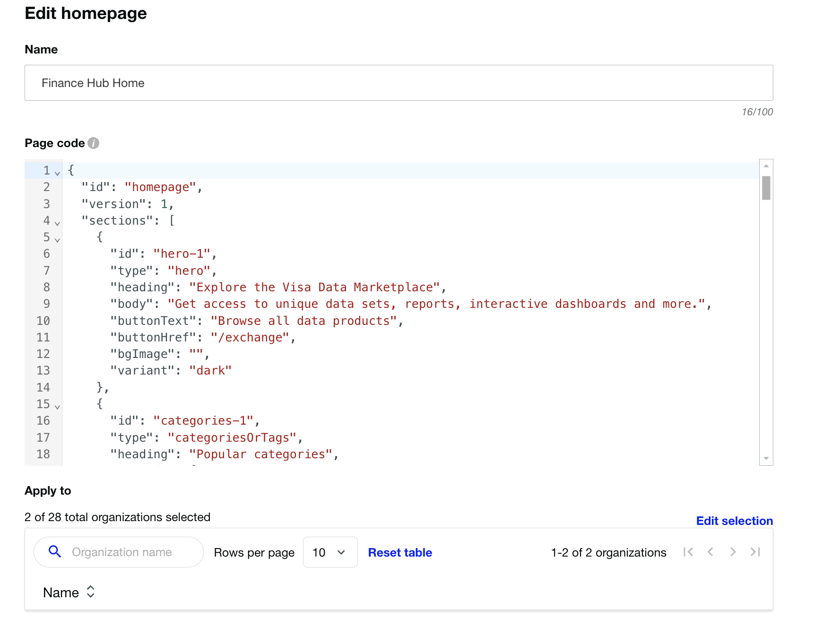
Task: Jump to last page of organizations
Action: (x=755, y=552)
